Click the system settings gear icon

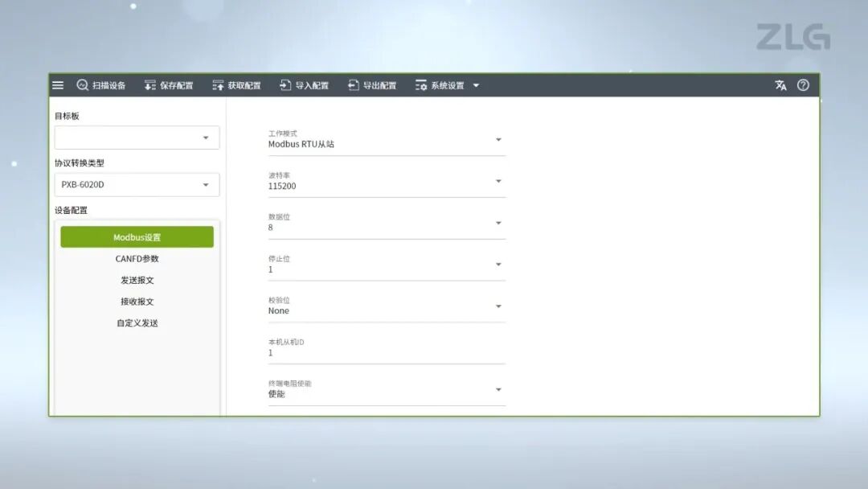(x=420, y=85)
